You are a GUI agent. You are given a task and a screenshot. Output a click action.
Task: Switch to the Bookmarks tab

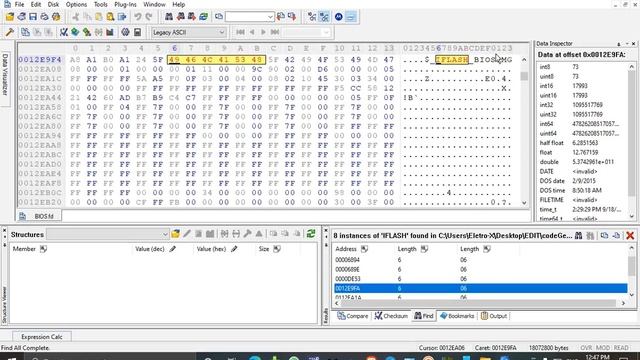(x=457, y=316)
